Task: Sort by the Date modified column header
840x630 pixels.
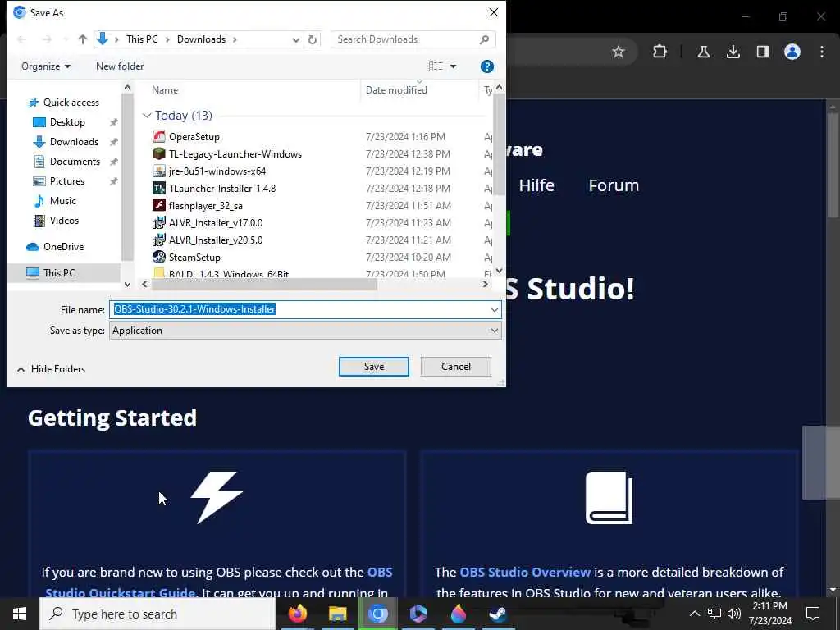Action: [396, 90]
